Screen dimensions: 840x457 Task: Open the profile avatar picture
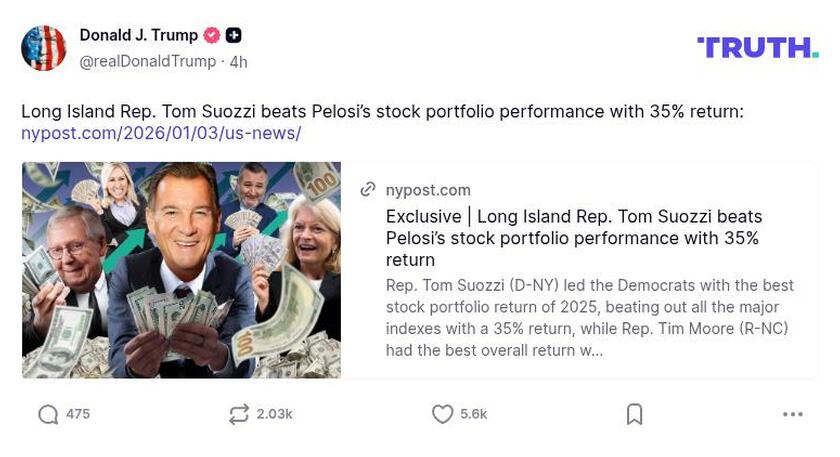click(x=44, y=48)
